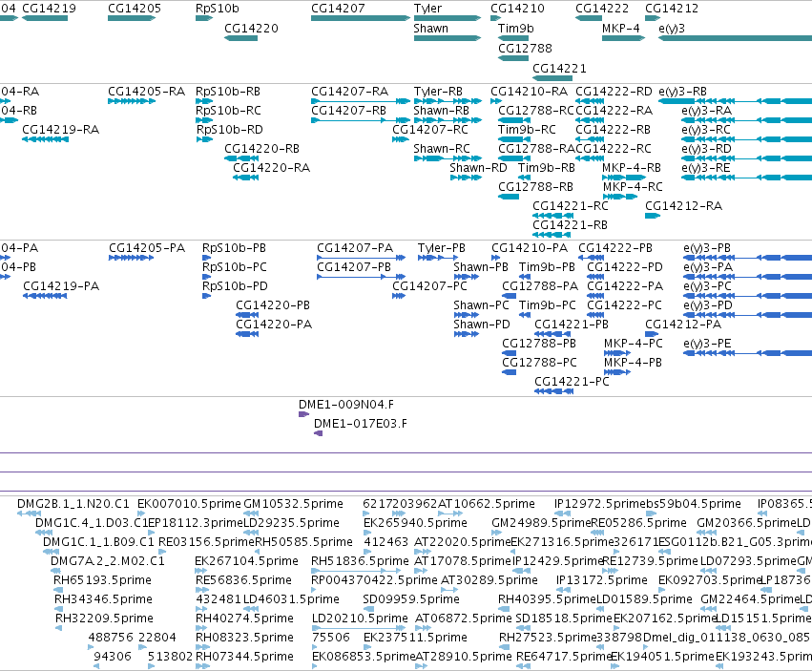Click the CG14205 gene bar

coord(132,18)
